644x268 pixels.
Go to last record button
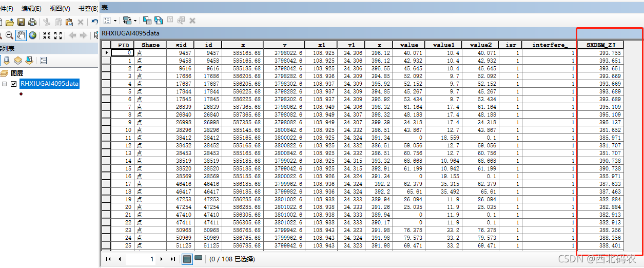click(173, 259)
